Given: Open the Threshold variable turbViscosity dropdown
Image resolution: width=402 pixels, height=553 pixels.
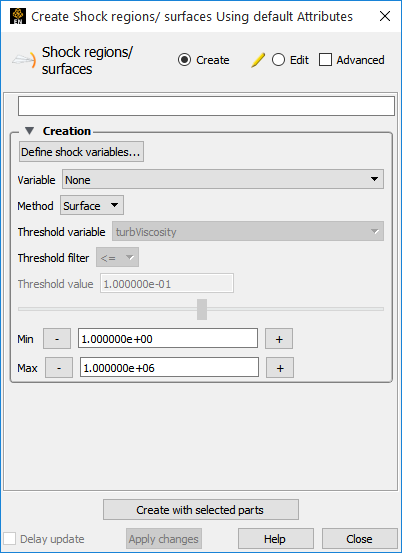Looking at the screenshot, I should pos(248,232).
